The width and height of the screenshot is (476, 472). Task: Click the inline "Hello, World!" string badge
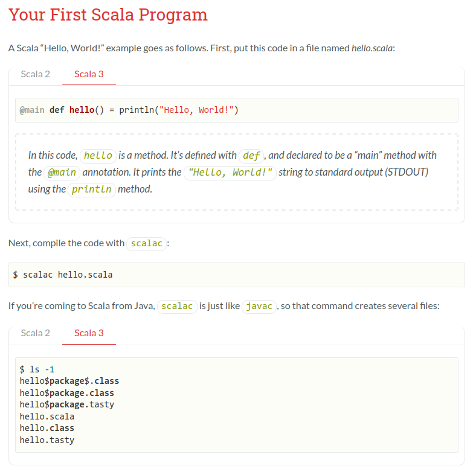pos(230,173)
